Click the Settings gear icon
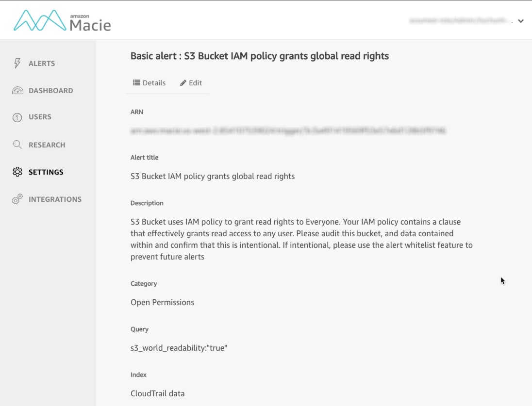Viewport: 532px width, 406px height. [x=17, y=172]
